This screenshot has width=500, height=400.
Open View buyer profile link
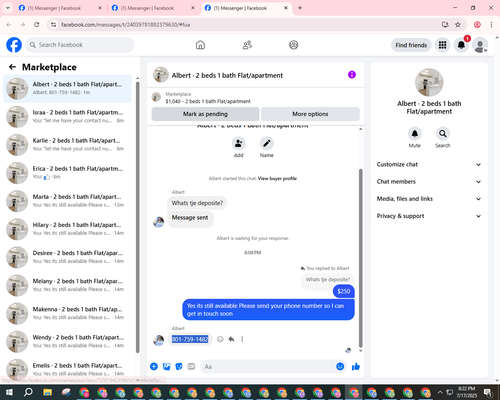pos(277,178)
